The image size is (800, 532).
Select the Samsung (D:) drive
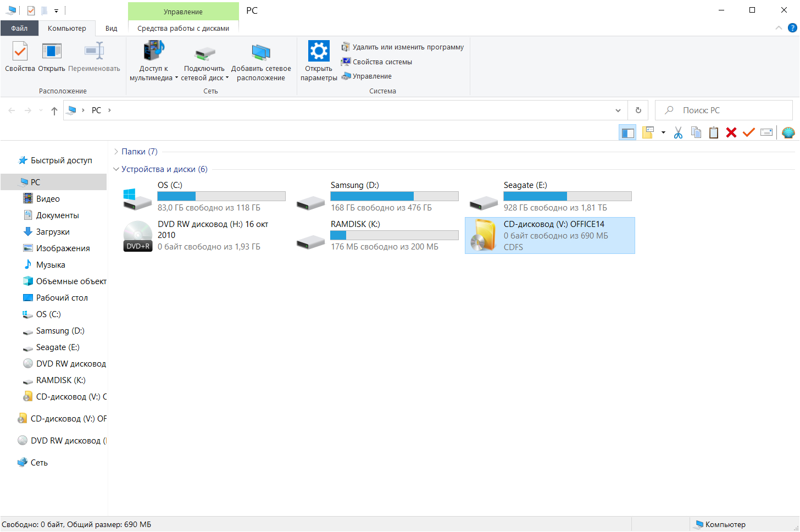pyautogui.click(x=377, y=196)
